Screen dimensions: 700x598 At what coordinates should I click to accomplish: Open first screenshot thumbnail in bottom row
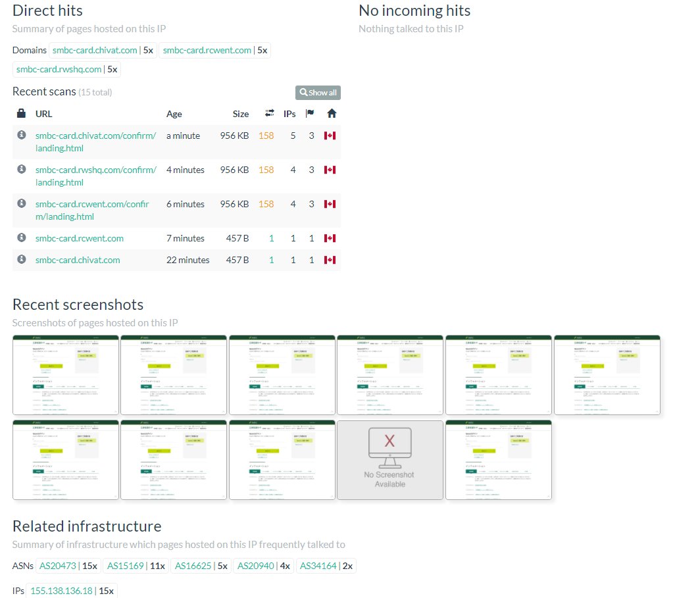pos(66,460)
